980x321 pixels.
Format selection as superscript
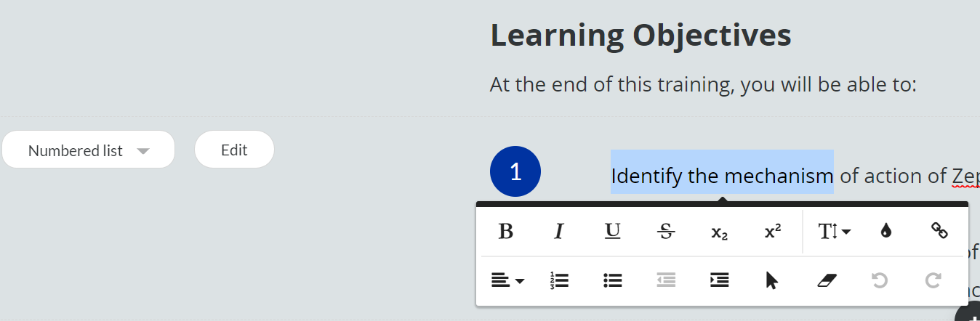coord(773,232)
